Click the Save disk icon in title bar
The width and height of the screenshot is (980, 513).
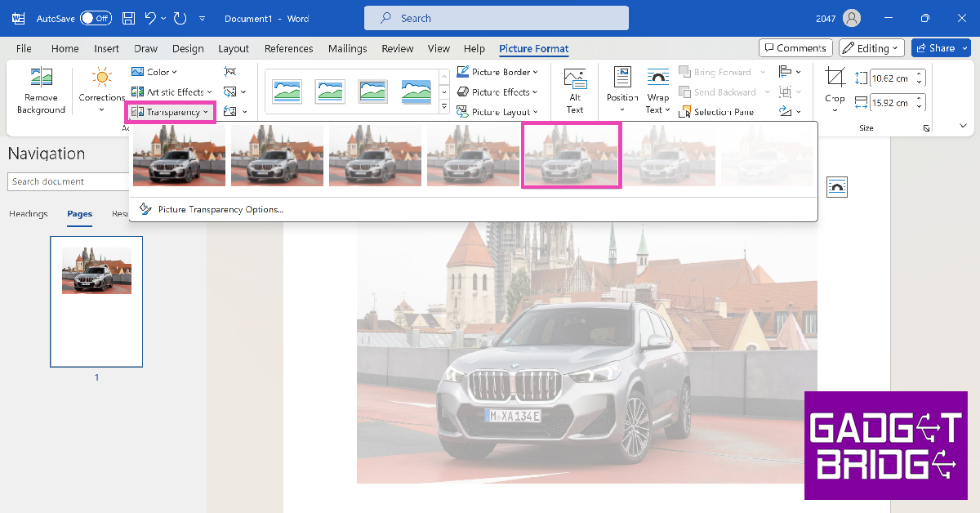click(x=129, y=18)
